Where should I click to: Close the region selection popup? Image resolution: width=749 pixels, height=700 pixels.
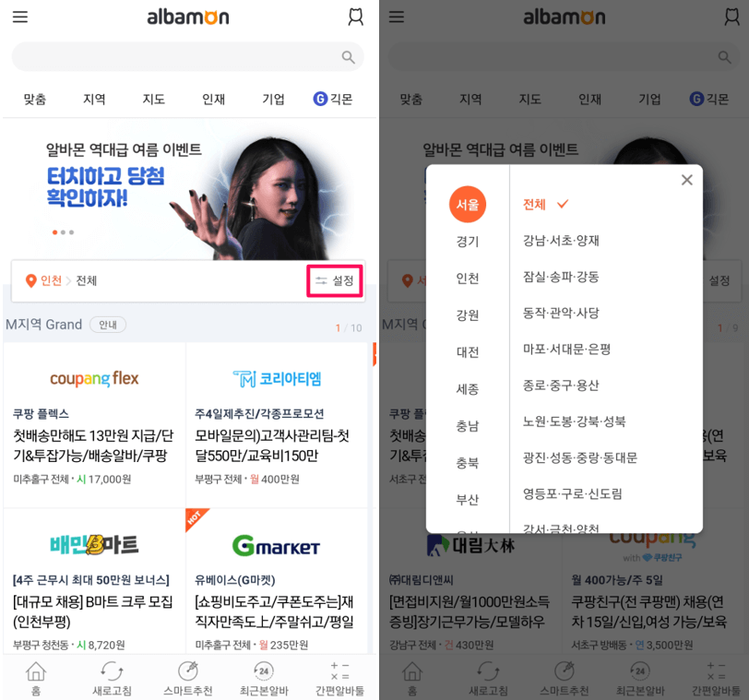[x=687, y=180]
